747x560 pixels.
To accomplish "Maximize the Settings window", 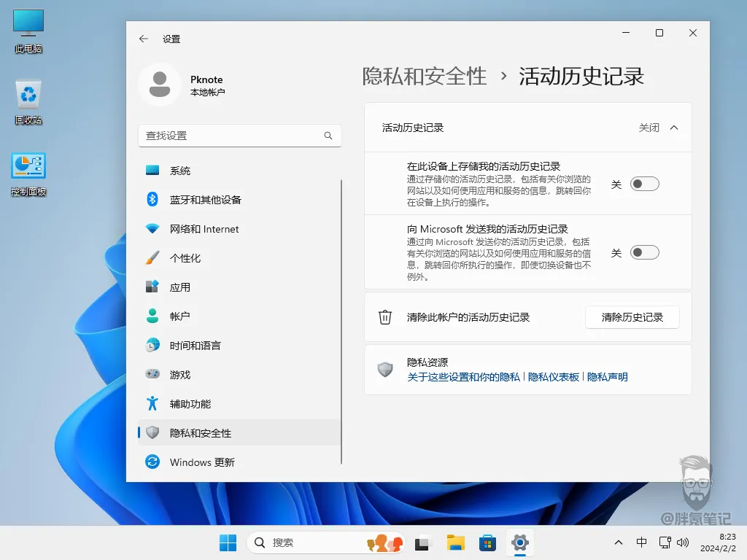I will 659,33.
